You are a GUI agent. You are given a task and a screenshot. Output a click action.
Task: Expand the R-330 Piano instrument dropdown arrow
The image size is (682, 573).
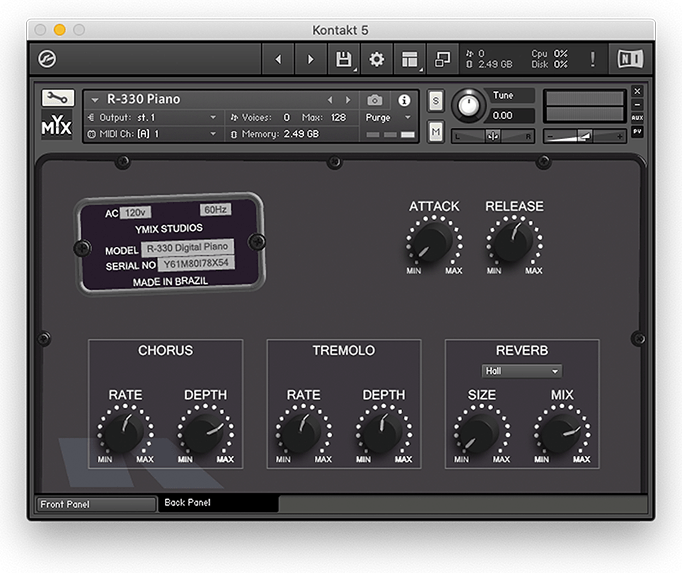coord(94,100)
